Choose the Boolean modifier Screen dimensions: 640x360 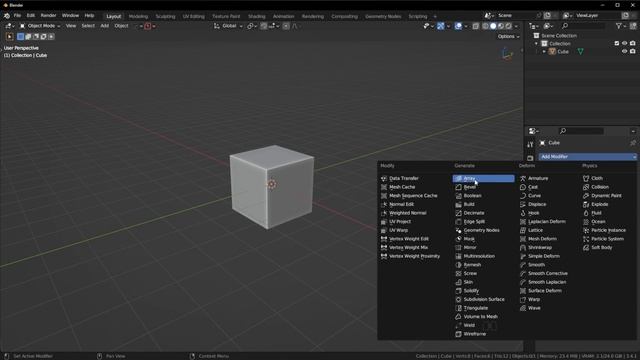483,196
